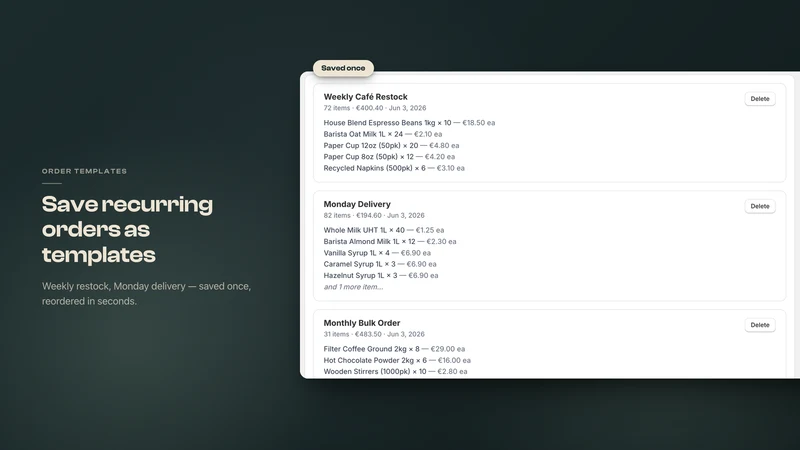
Task: Expand 'and 1 more item...' in Monday Delivery
Action: [353, 287]
